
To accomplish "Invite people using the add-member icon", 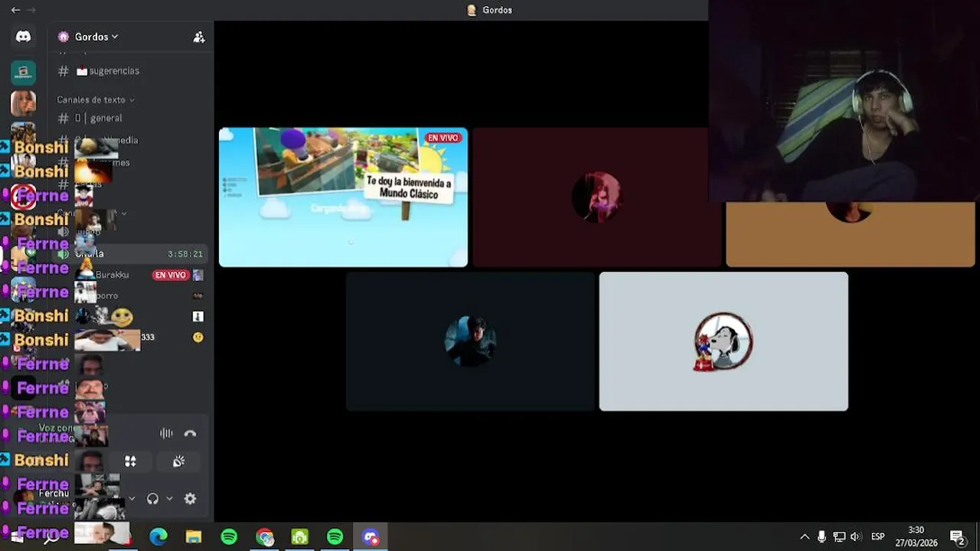I will click(x=199, y=37).
